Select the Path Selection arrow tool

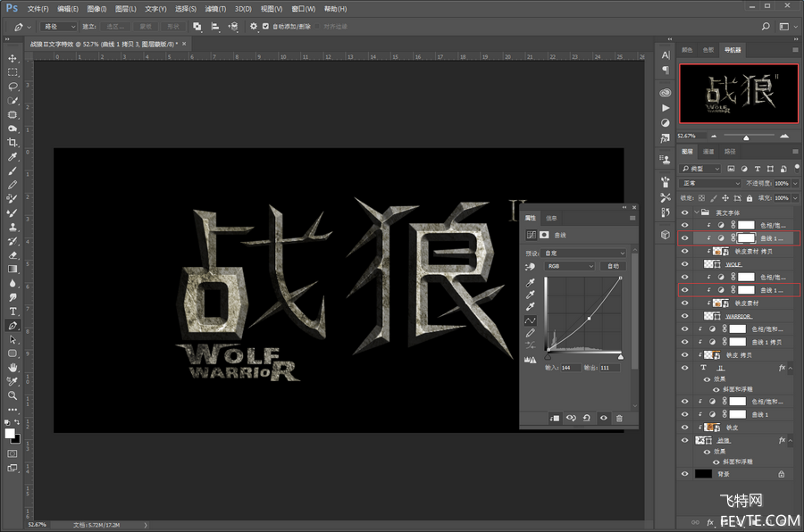(x=13, y=339)
